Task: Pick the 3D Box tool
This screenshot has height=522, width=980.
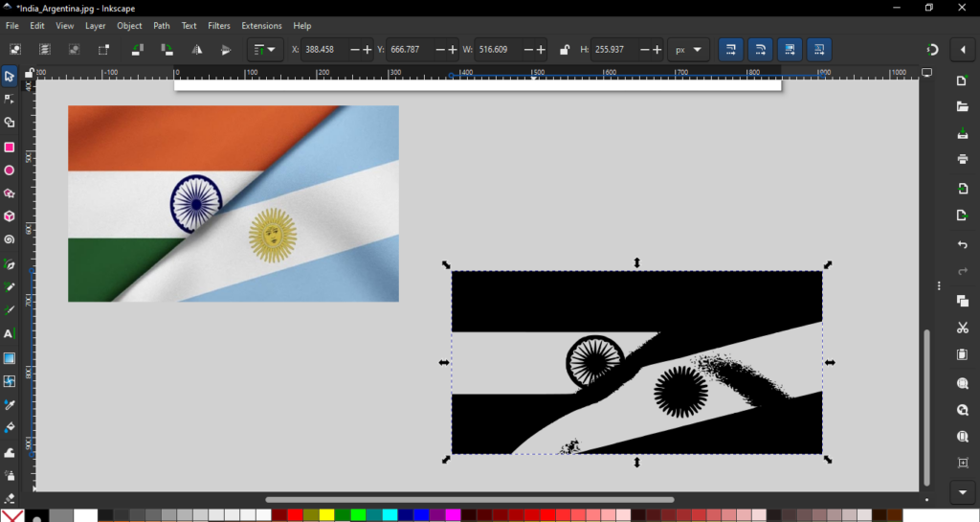Action: click(x=10, y=216)
